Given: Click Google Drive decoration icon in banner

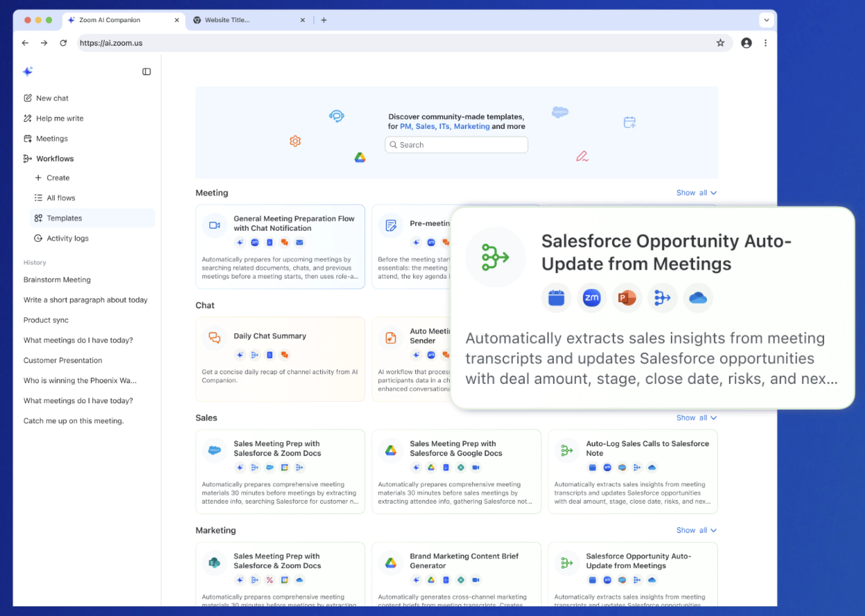Looking at the screenshot, I should [360, 157].
